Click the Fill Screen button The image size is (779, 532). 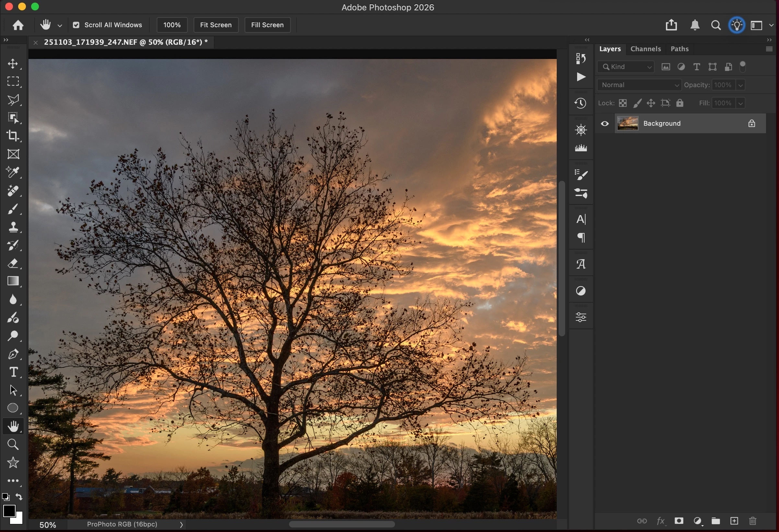(267, 25)
